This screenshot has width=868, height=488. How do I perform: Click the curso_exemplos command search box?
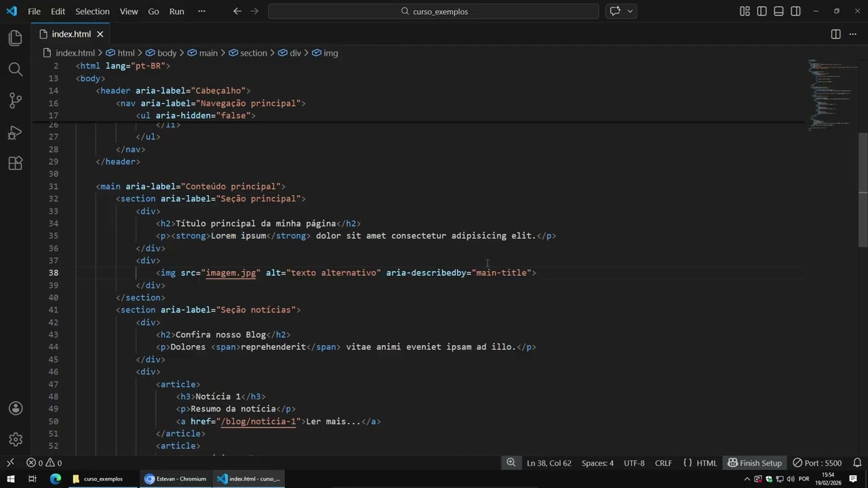pos(433,11)
